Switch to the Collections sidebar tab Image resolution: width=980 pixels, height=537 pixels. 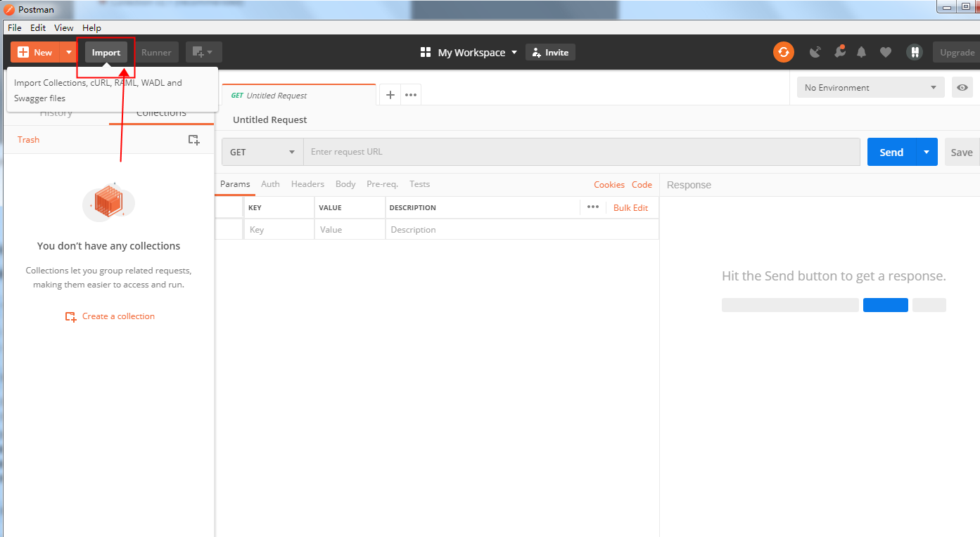point(161,113)
